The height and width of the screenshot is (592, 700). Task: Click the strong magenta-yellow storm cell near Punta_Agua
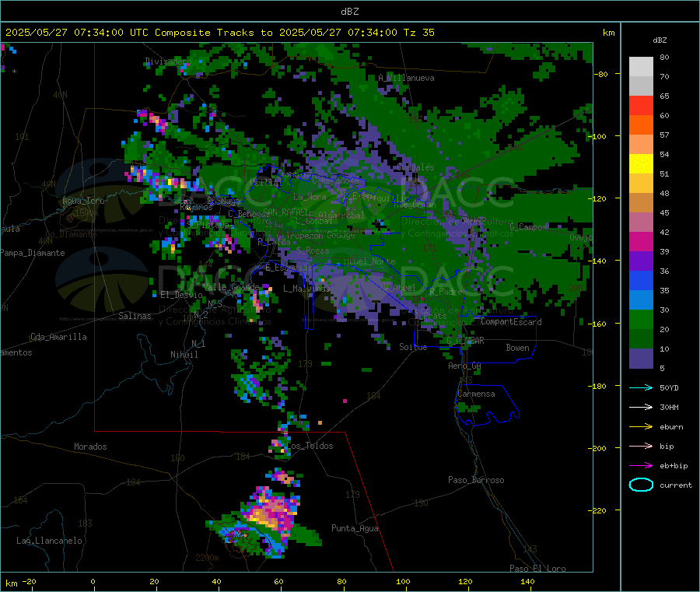pos(271,513)
